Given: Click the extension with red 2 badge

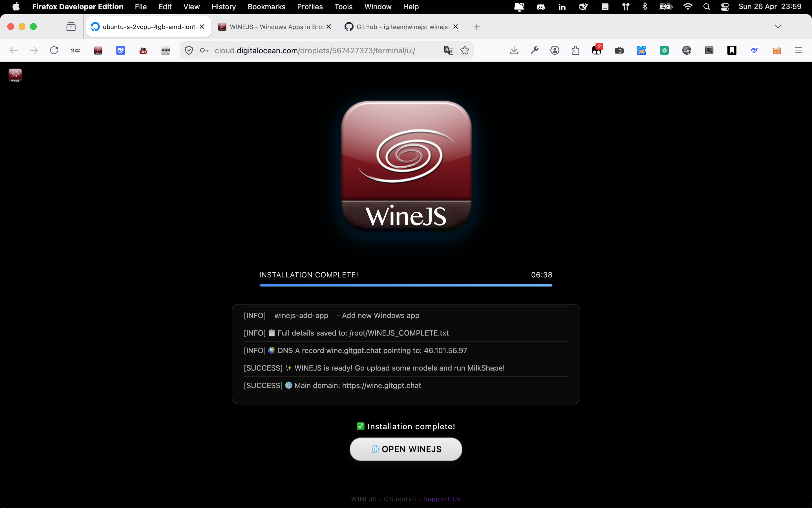Looking at the screenshot, I should coord(597,50).
